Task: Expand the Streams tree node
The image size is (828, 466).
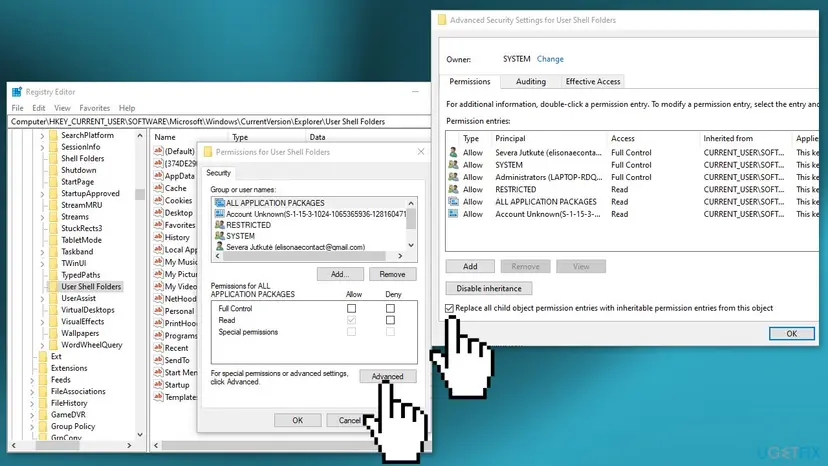Action: pos(42,217)
